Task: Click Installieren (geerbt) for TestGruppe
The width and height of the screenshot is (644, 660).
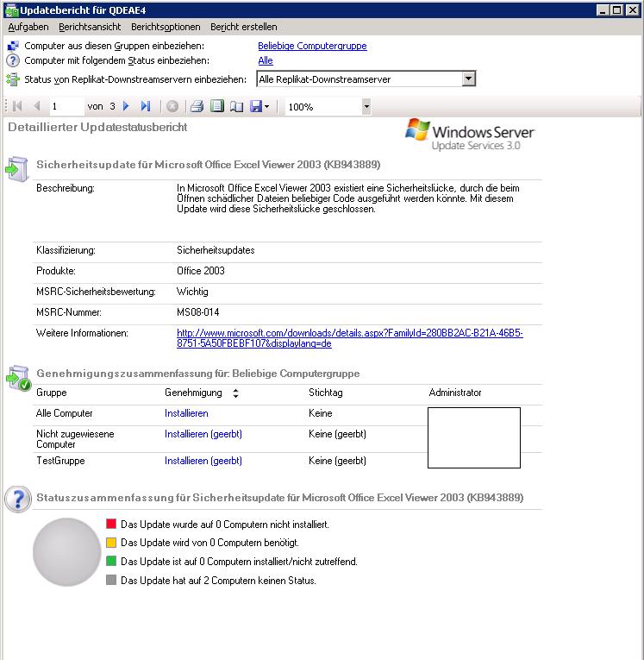Action: (x=203, y=461)
